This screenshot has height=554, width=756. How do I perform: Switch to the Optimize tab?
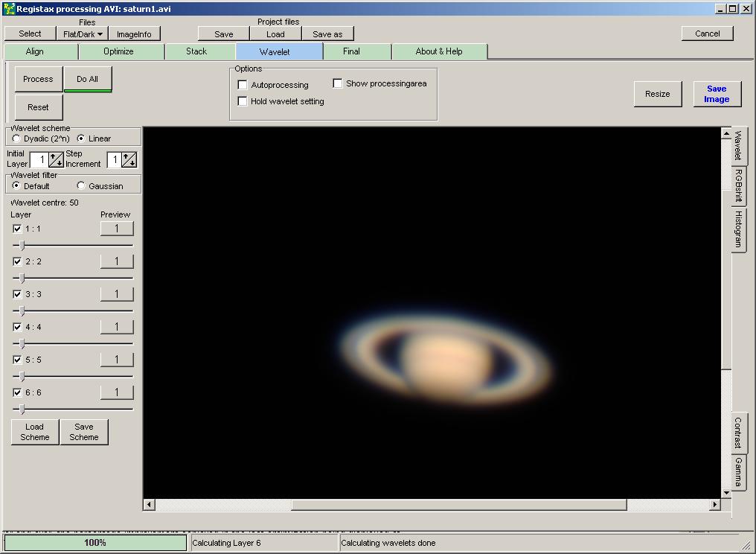click(121, 51)
